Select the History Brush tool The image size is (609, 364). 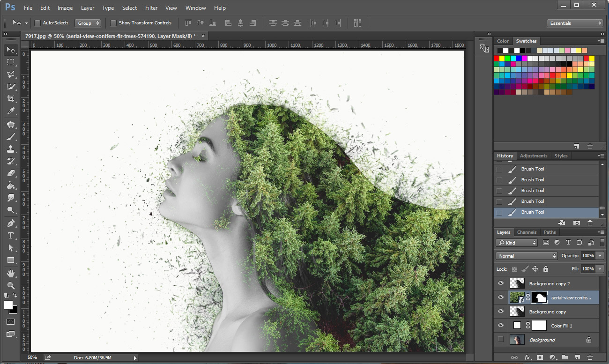click(11, 161)
